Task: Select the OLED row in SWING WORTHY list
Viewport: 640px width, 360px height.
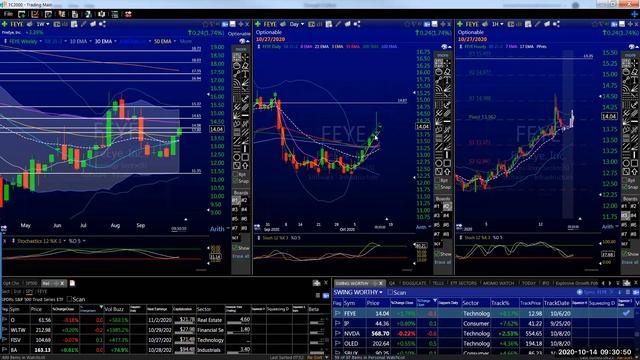Action: (486, 343)
